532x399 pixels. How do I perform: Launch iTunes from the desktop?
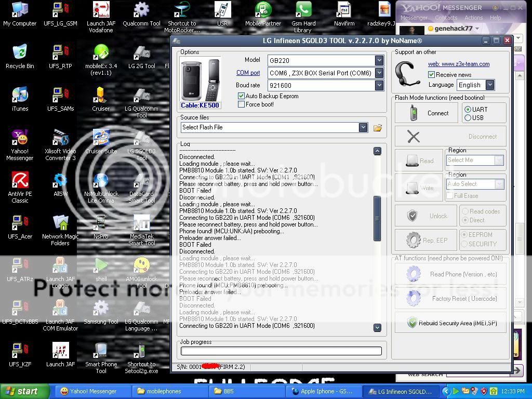[x=20, y=99]
